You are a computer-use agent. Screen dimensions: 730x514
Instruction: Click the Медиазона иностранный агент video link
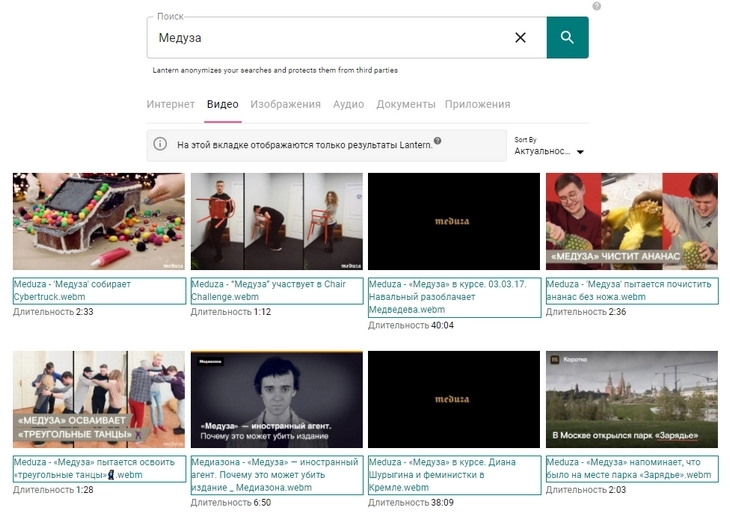(x=276, y=475)
